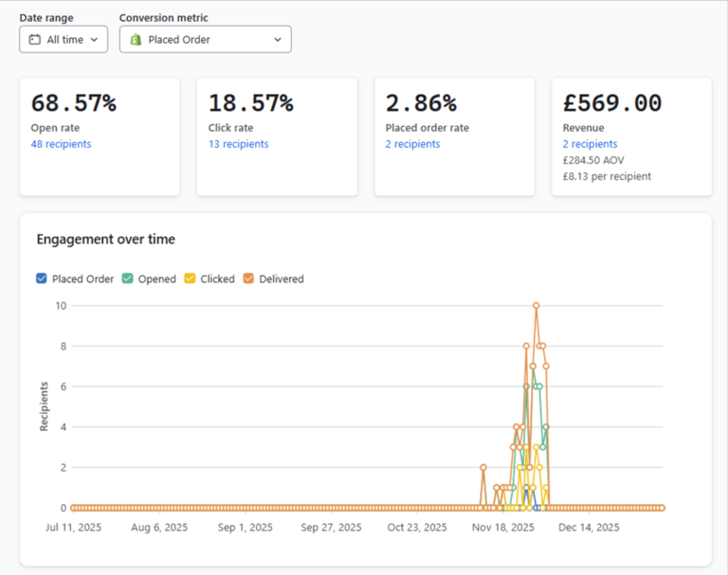This screenshot has height=575, width=728.
Task: Expand the All time dropdown chevron
Action: (x=96, y=40)
